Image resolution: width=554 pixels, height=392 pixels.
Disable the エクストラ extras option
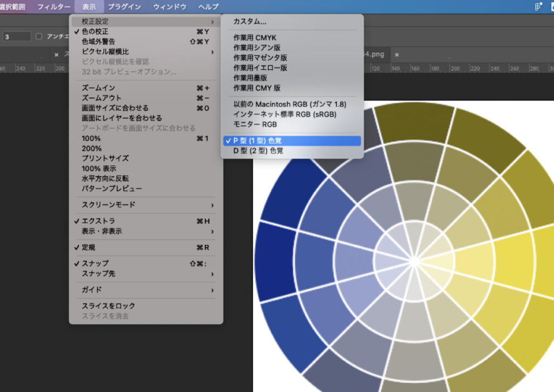pos(98,221)
